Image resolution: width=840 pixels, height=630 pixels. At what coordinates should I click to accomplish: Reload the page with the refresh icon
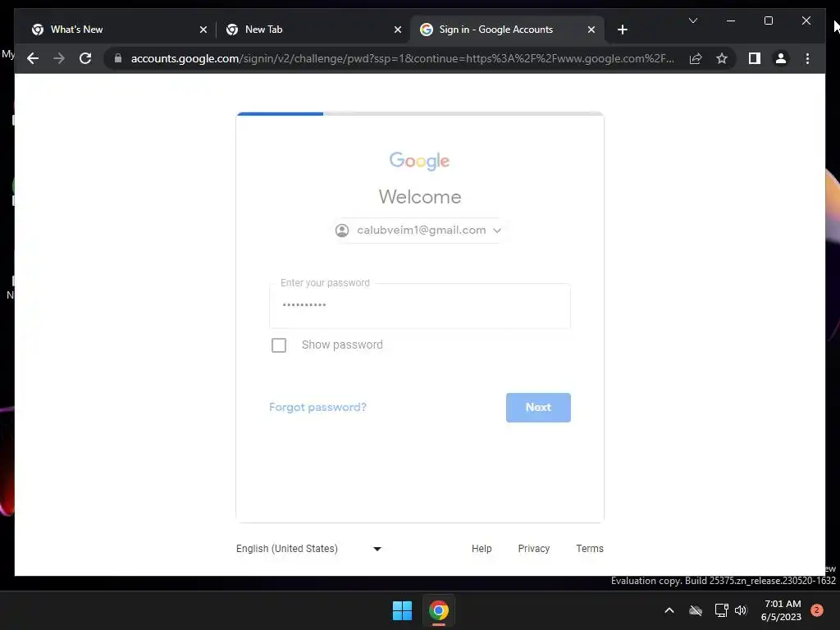click(x=85, y=58)
